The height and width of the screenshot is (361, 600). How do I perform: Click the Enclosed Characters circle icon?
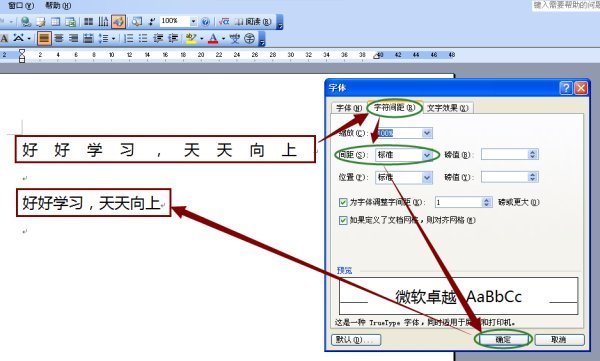coord(249,38)
